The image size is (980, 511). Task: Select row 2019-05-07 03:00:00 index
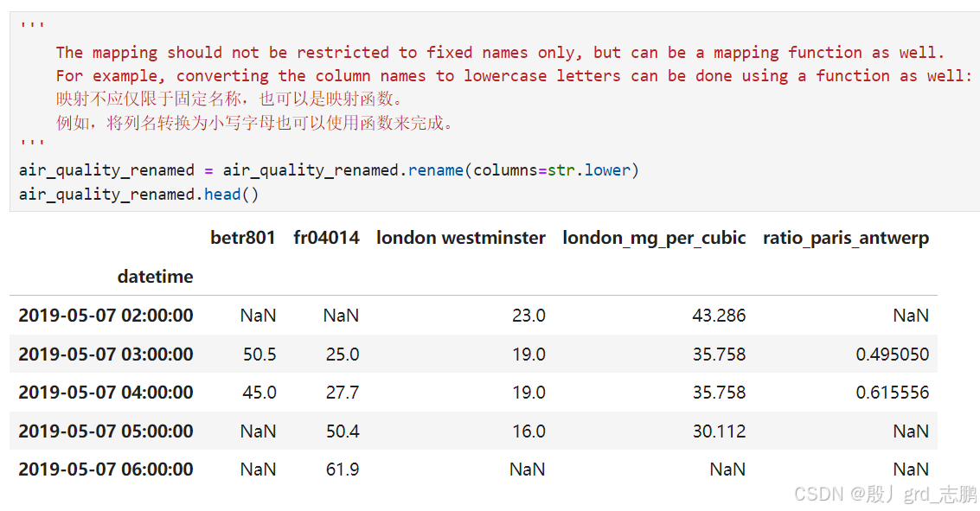tap(106, 355)
